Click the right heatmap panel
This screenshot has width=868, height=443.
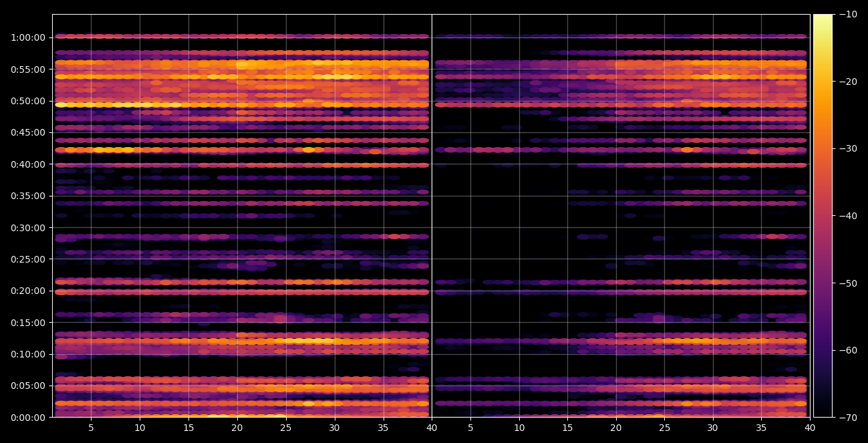tap(621, 216)
